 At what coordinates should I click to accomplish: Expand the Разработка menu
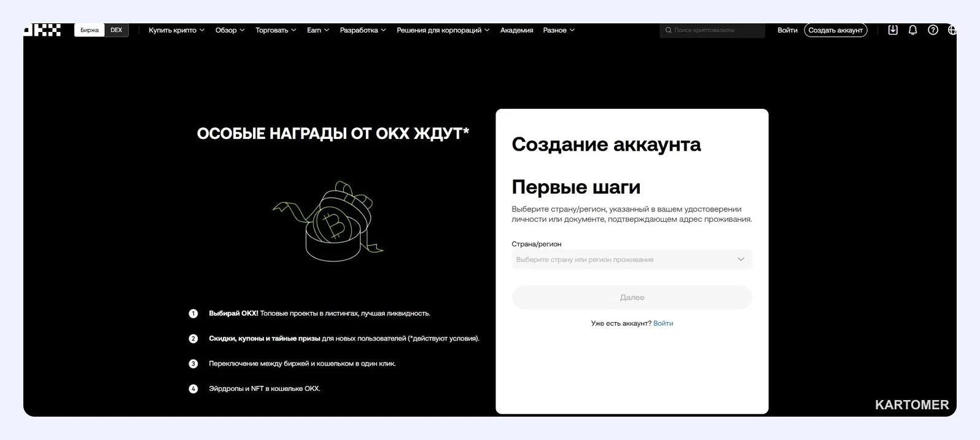click(363, 30)
